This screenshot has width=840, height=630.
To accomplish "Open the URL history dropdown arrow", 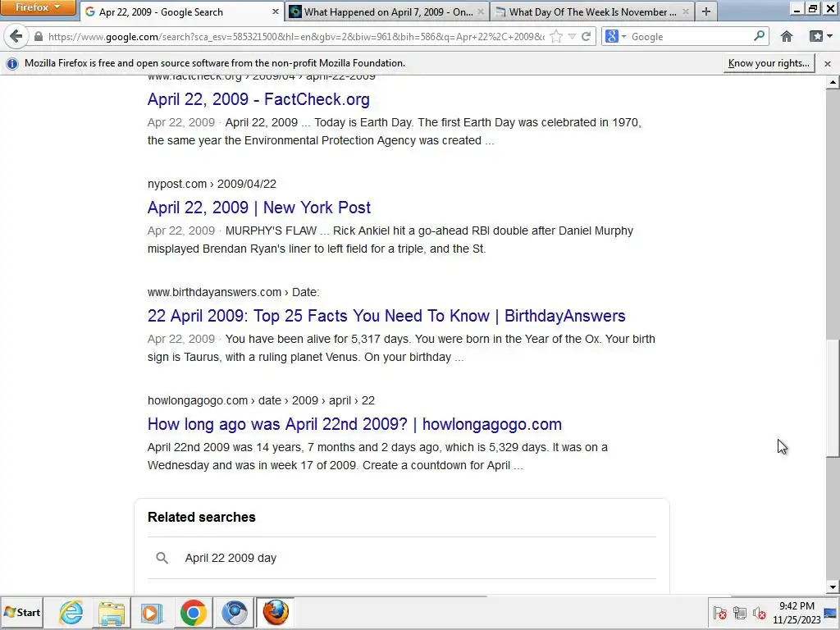I will pyautogui.click(x=572, y=36).
